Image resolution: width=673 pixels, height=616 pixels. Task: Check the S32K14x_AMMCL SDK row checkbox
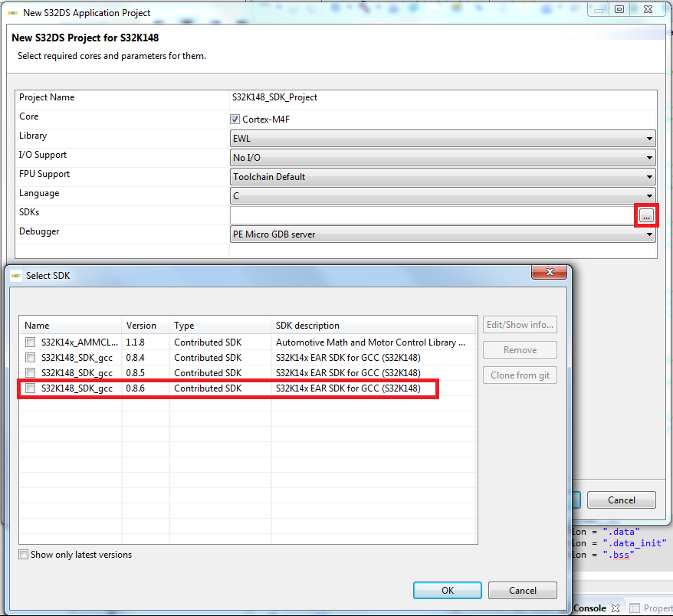[x=30, y=342]
